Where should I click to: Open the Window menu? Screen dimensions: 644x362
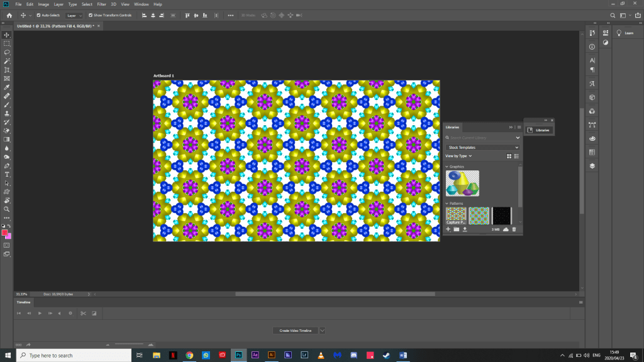point(142,4)
